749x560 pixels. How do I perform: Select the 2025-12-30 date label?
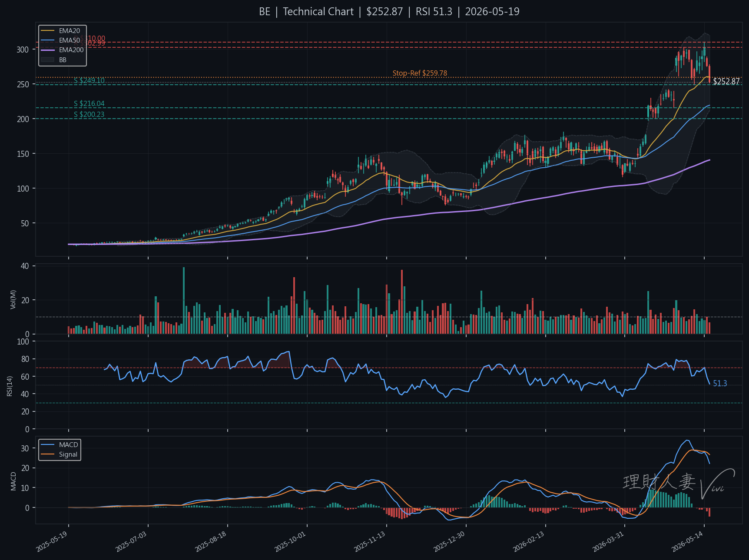coord(450,541)
